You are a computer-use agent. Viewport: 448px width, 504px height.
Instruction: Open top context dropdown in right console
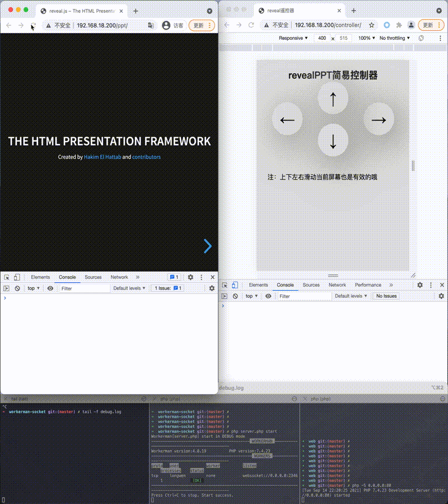[x=251, y=296]
